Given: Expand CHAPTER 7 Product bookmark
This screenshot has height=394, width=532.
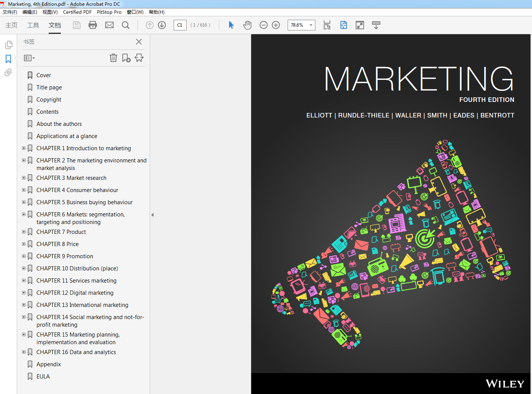Looking at the screenshot, I should pos(24,232).
